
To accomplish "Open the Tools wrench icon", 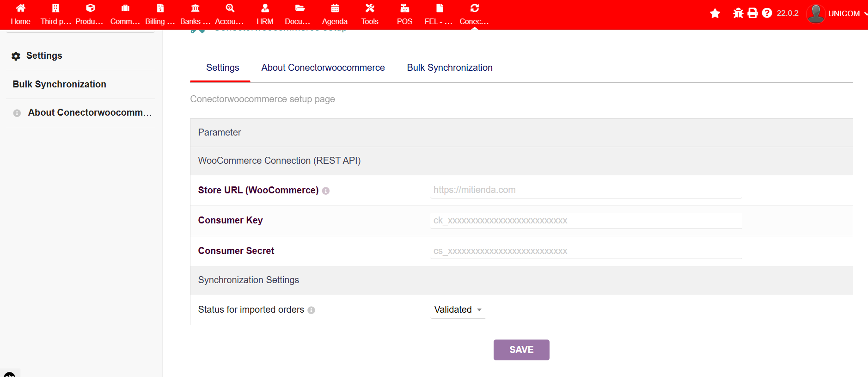I will [x=370, y=8].
